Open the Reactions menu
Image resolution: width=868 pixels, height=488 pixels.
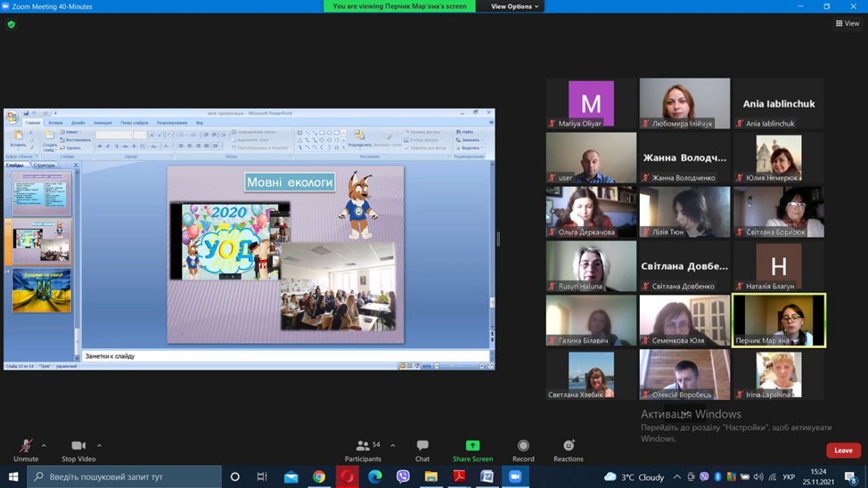point(568,449)
